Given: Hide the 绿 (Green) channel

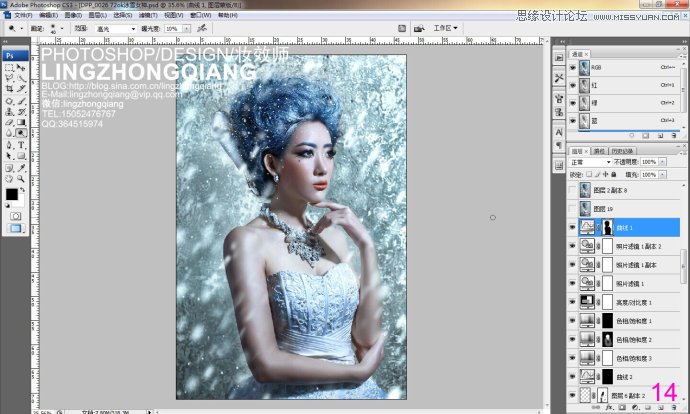Looking at the screenshot, I should point(573,103).
